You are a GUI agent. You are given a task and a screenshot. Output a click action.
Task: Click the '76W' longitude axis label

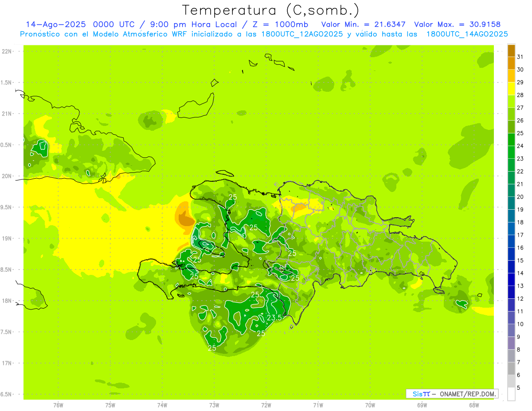tap(58, 405)
